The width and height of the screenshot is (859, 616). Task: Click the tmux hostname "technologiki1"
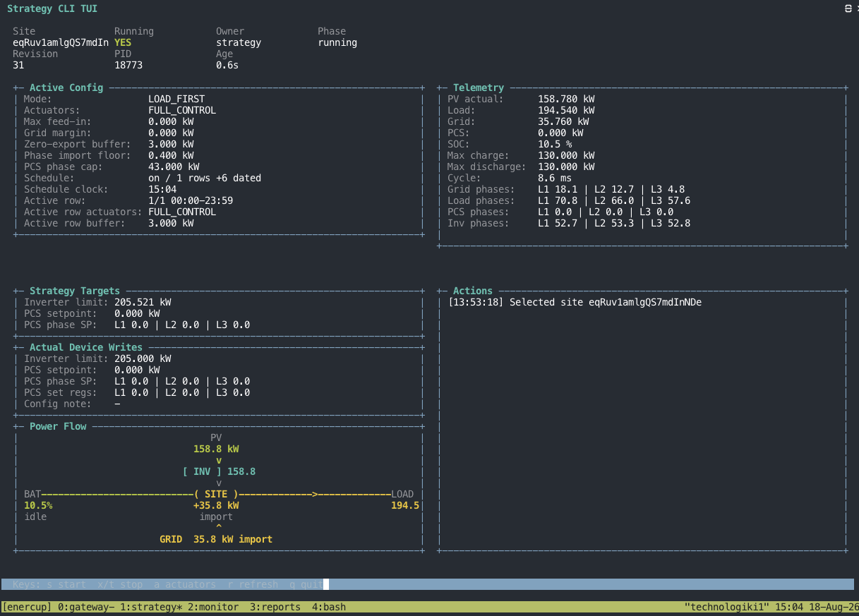coord(727,607)
